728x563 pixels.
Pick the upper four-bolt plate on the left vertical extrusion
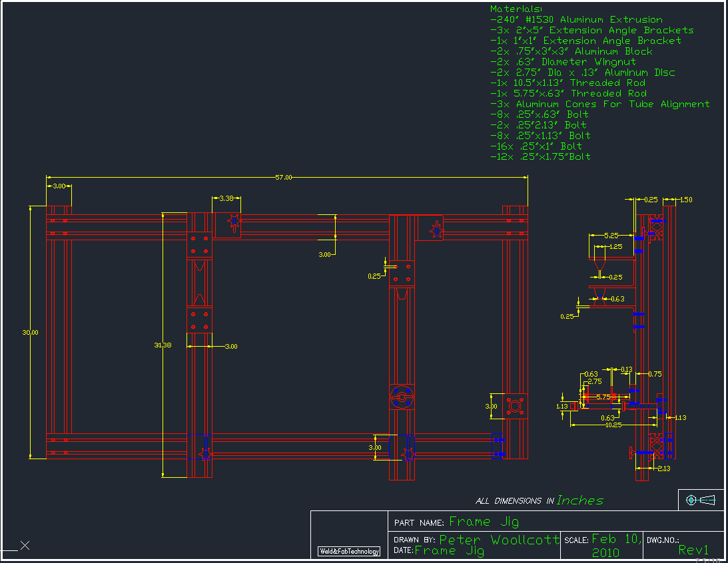pyautogui.click(x=198, y=245)
